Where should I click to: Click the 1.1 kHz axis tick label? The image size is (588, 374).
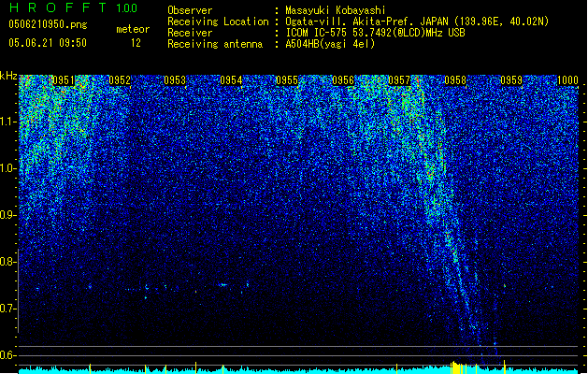8,122
